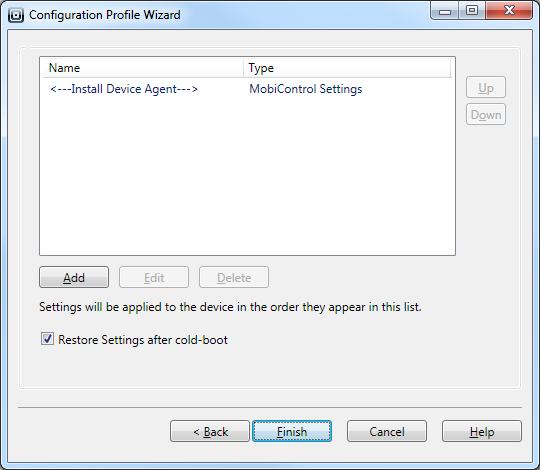The width and height of the screenshot is (540, 470).
Task: Move the item with the Down button
Action: pyautogui.click(x=486, y=114)
